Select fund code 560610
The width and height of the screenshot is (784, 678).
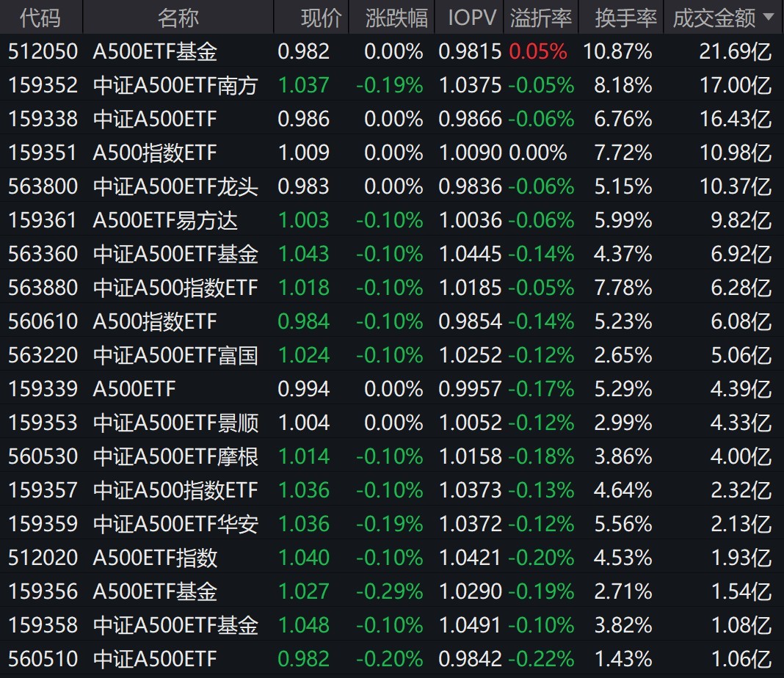click(x=43, y=321)
